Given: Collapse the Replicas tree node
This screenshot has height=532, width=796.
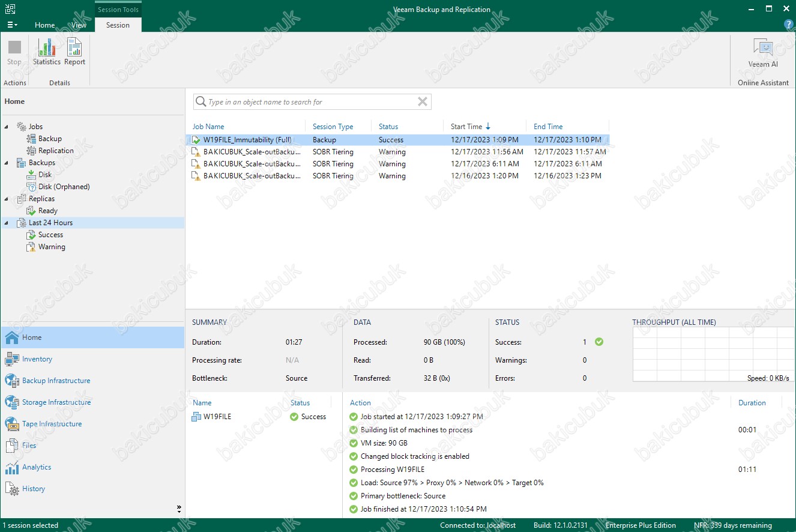Looking at the screenshot, I should (6, 199).
